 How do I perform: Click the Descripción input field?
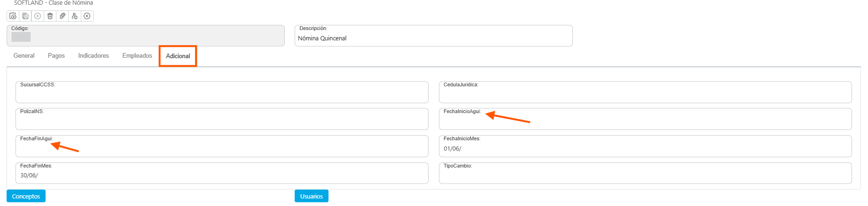(433, 38)
